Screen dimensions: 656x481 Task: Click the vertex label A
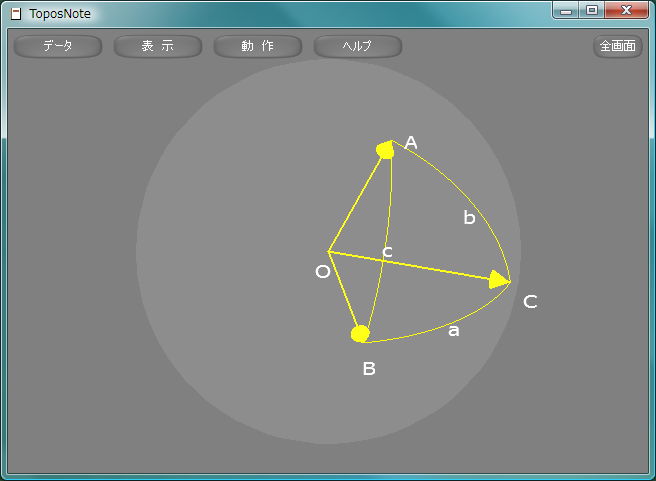(x=411, y=143)
